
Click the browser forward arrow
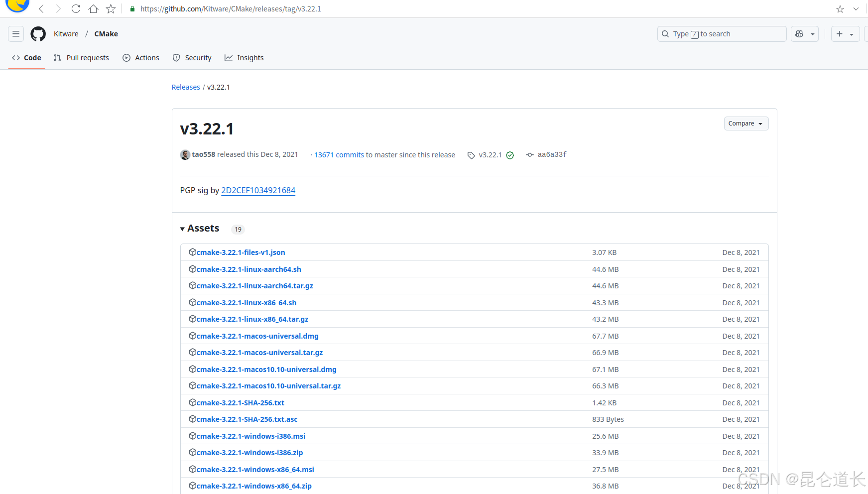(58, 9)
